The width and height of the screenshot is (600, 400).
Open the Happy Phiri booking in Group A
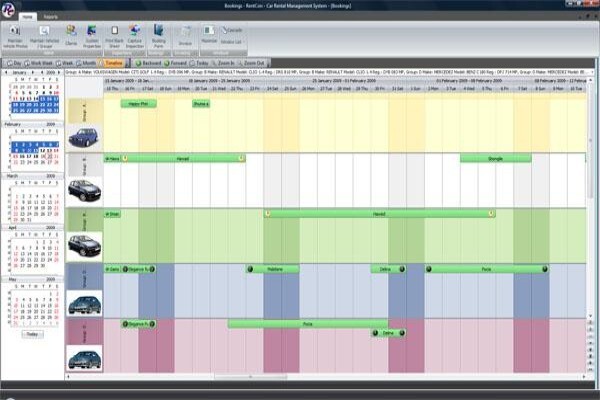139,104
